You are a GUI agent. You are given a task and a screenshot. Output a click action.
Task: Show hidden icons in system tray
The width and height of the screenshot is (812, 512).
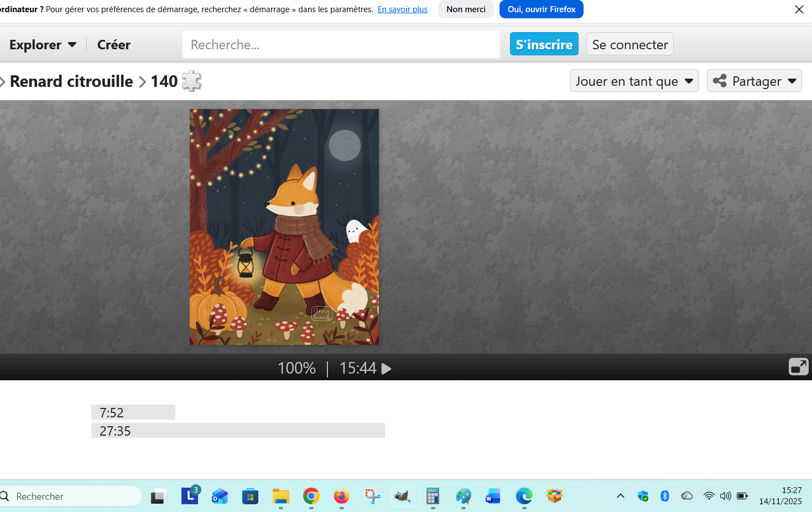click(621, 496)
